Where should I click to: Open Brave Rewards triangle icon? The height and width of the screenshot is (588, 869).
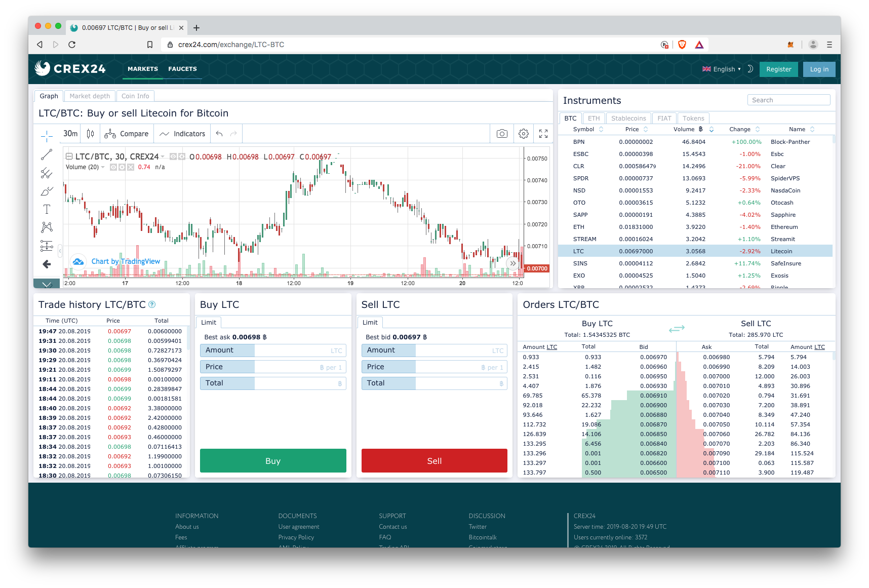point(699,45)
